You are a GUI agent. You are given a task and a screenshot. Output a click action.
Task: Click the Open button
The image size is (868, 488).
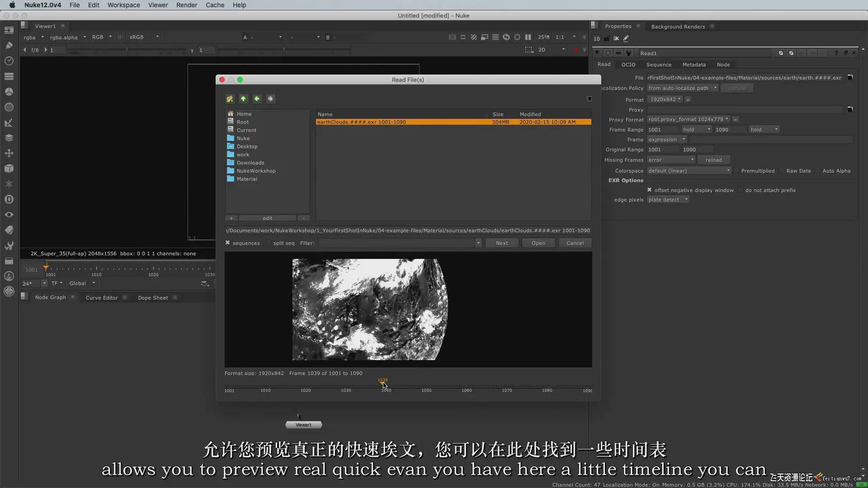pos(538,243)
